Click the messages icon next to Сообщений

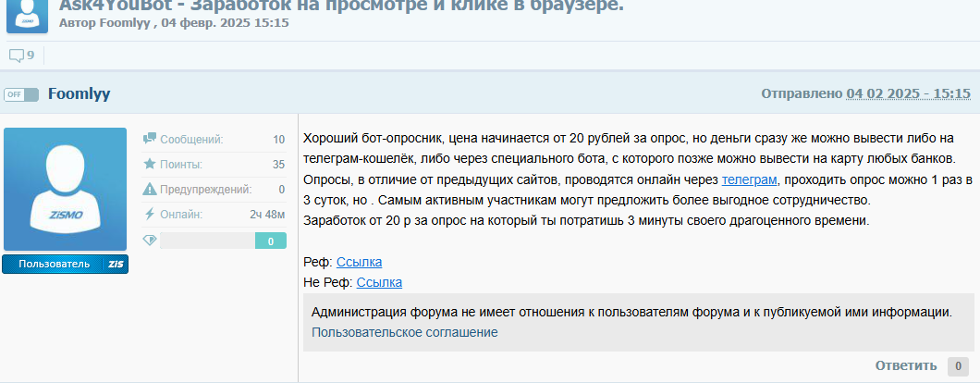point(149,140)
